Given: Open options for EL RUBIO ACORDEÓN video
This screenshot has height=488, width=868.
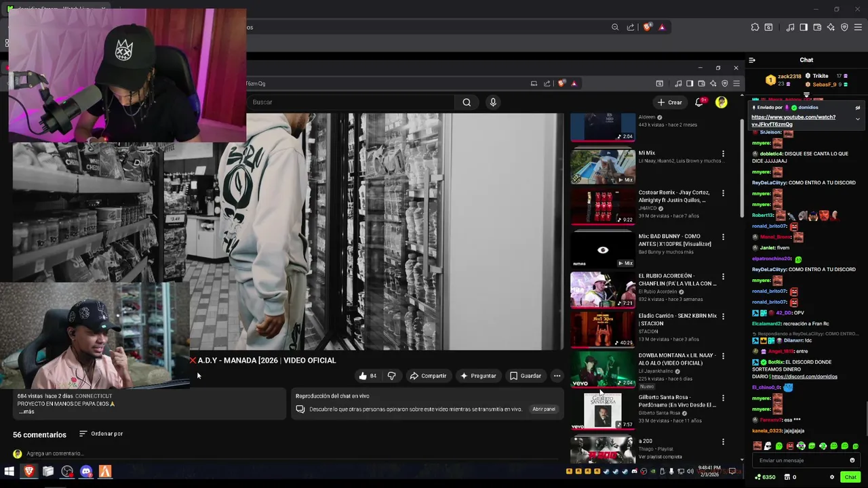Looking at the screenshot, I should (723, 277).
